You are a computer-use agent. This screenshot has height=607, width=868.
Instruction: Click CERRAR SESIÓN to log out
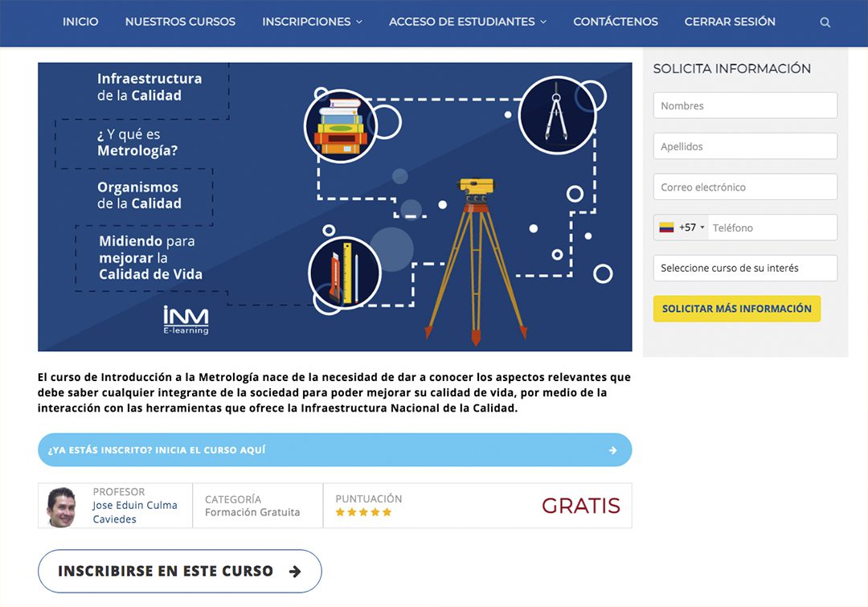(730, 22)
